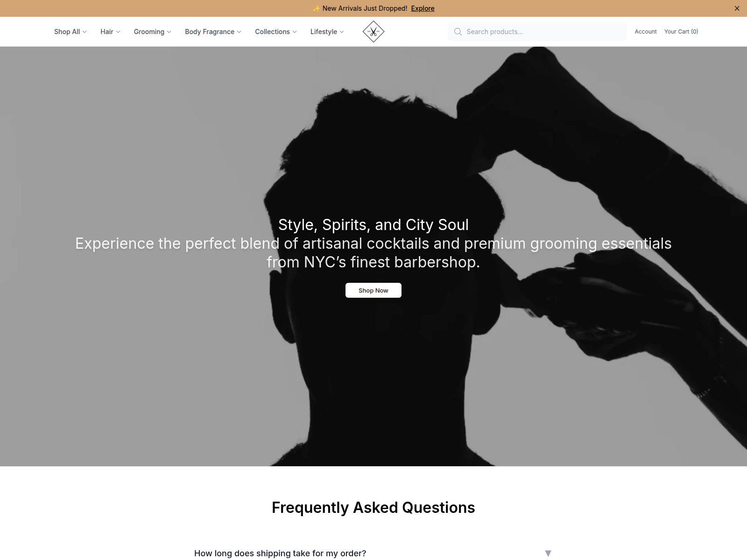Open the Lifestyle dropdown menu
This screenshot has height=560, width=747.
click(x=327, y=32)
